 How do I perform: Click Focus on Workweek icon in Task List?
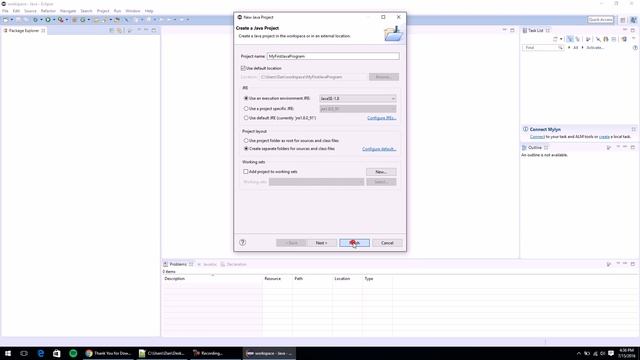coord(588,39)
